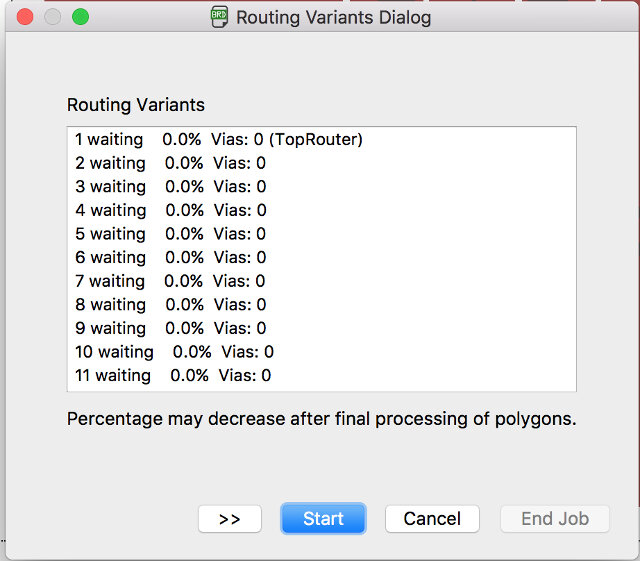Image resolution: width=640 pixels, height=561 pixels.
Task: Select routing variant 8 row
Action: click(322, 305)
